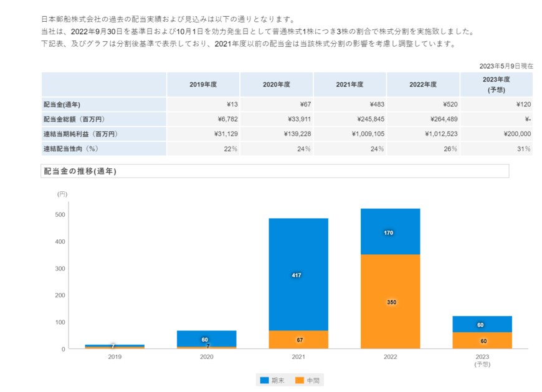Click the blue 417 bar segment for 2021
The height and width of the screenshot is (392, 542).
tap(297, 274)
